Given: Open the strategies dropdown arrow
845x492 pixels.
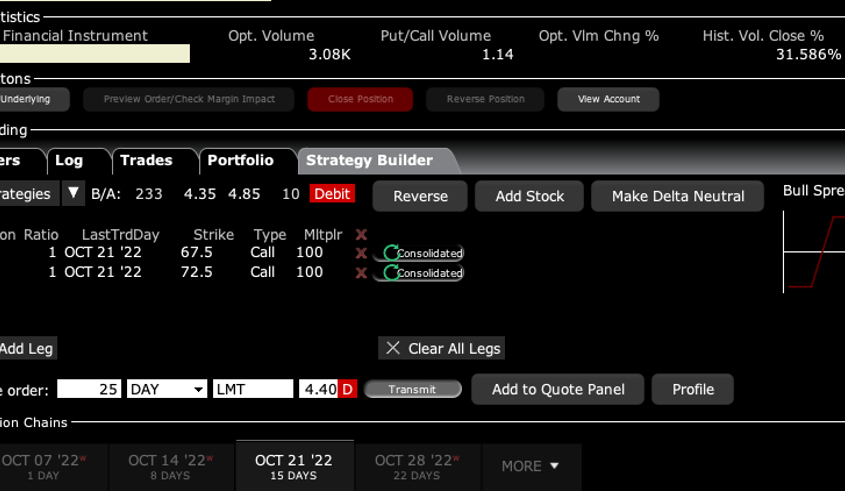Looking at the screenshot, I should (73, 193).
